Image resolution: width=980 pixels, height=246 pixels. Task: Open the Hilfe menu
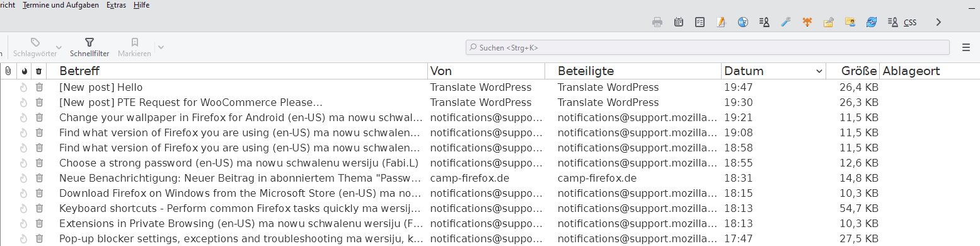coord(142,5)
